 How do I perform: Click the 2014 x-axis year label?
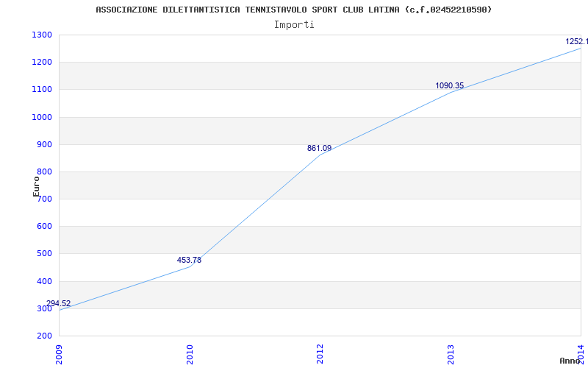tap(581, 354)
